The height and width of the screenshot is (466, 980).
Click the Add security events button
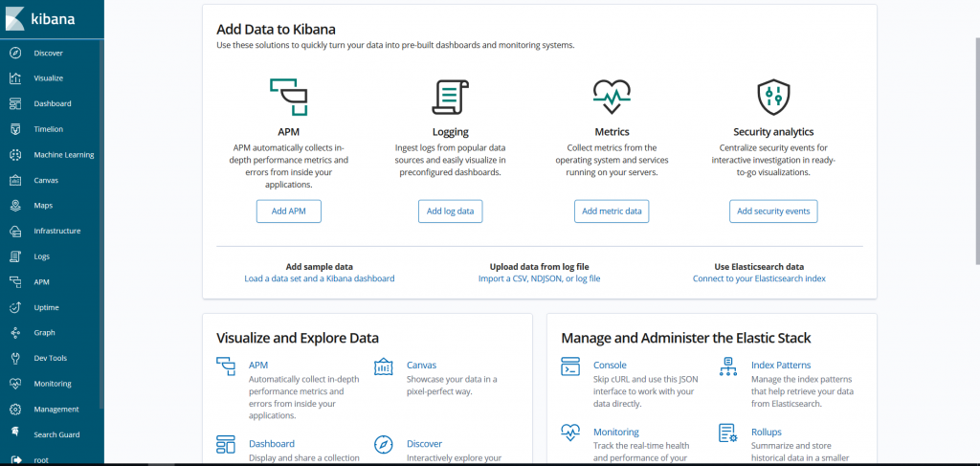click(x=773, y=211)
